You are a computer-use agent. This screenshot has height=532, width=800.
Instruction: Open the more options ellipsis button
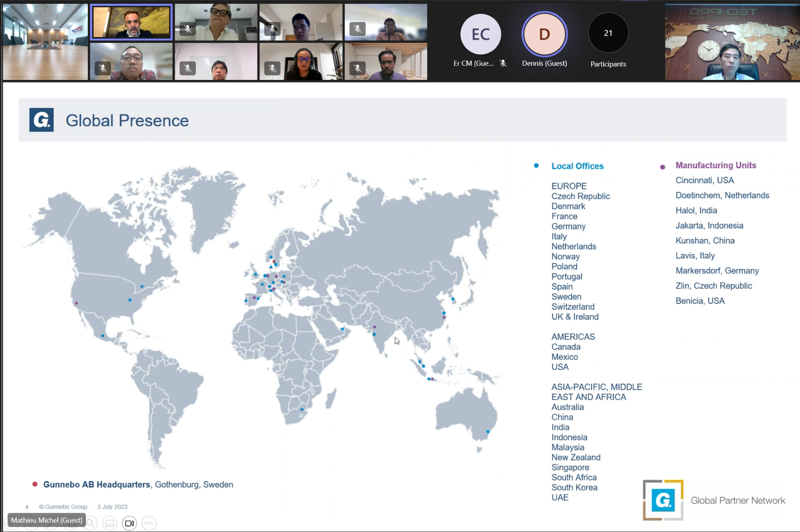point(149,523)
